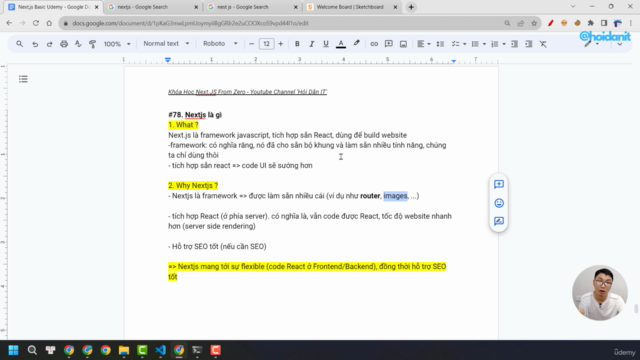Expand the checklist options arrow

(464, 44)
